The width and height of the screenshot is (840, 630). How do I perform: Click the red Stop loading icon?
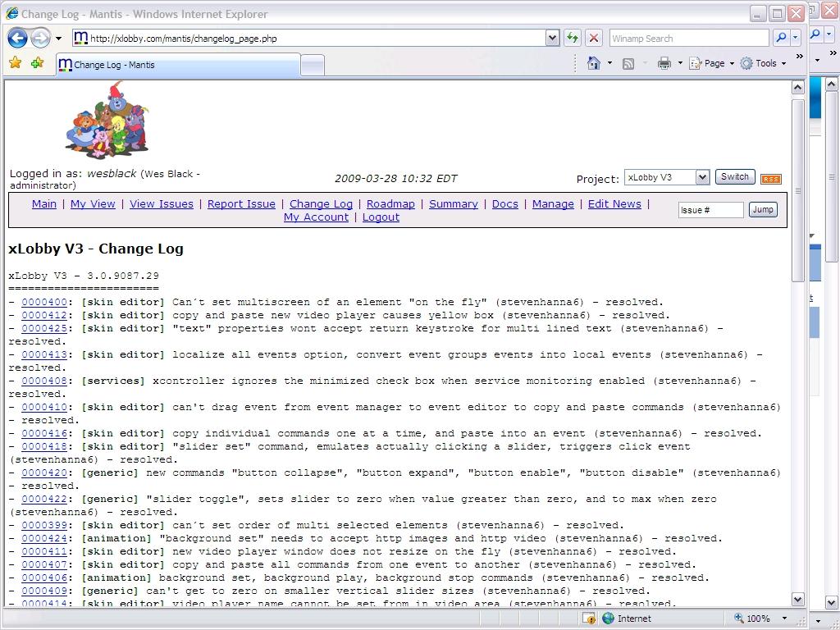point(594,38)
